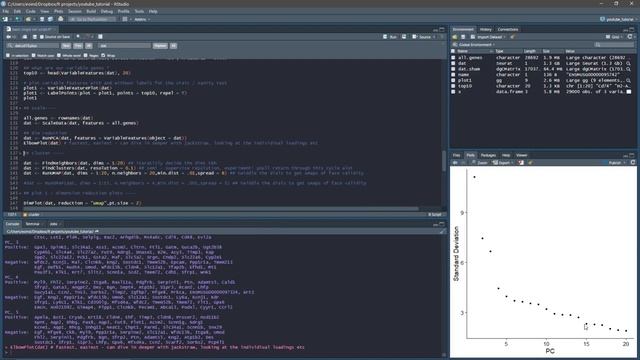The height and width of the screenshot is (360, 640).
Task: Check the dat.sham row checkbox
Action: point(453,69)
